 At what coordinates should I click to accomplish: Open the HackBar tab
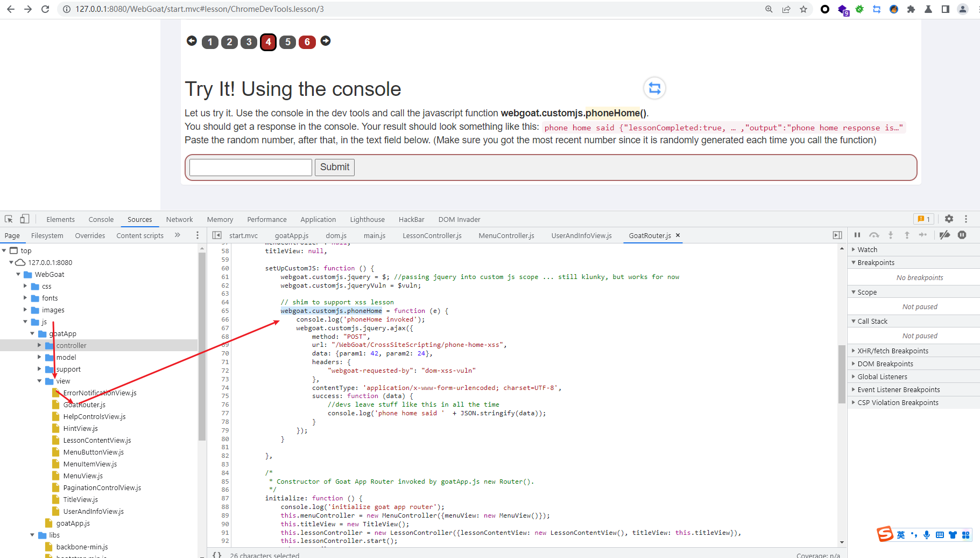tap(411, 219)
